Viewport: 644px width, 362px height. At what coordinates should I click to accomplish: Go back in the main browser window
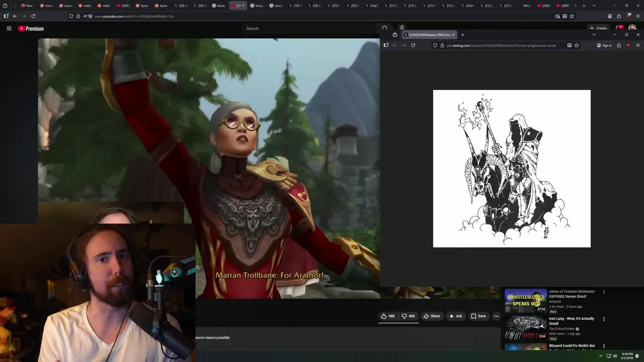[15, 16]
